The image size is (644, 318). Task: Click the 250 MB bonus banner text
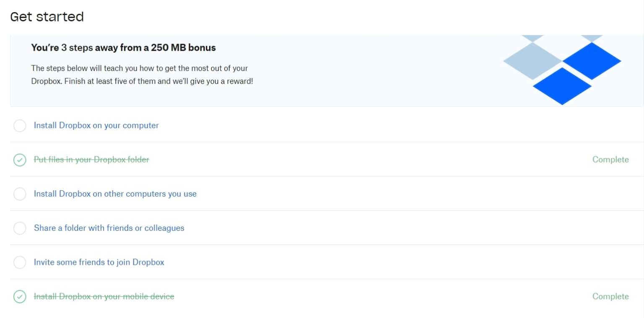point(123,48)
